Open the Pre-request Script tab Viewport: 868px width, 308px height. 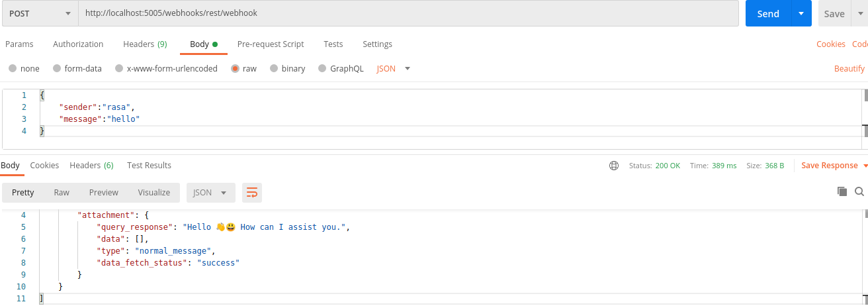click(x=271, y=44)
